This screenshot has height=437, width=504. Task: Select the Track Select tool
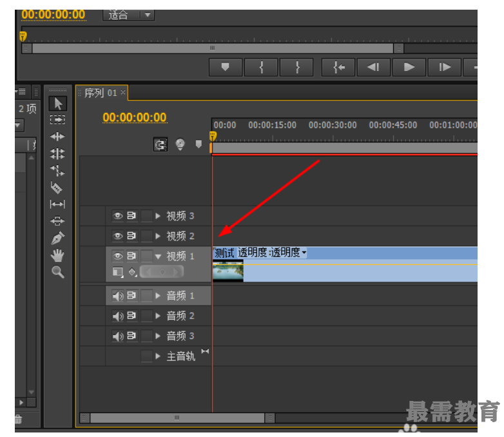pos(57,120)
